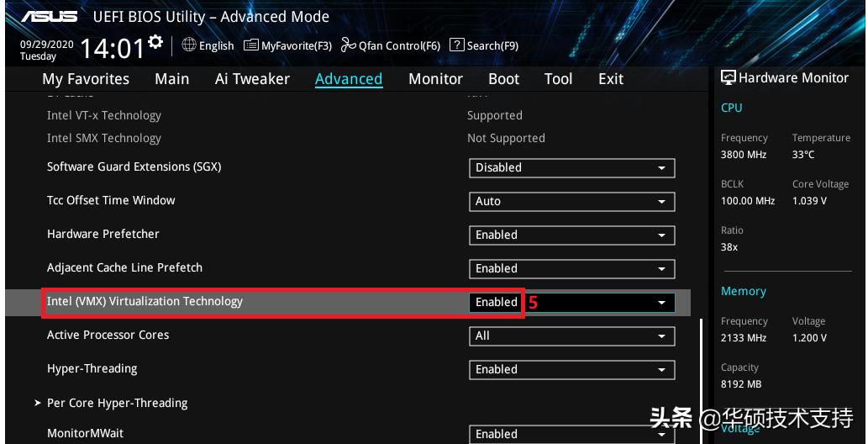Open Hardware Prefetcher dropdown
The image size is (868, 444).
point(571,235)
